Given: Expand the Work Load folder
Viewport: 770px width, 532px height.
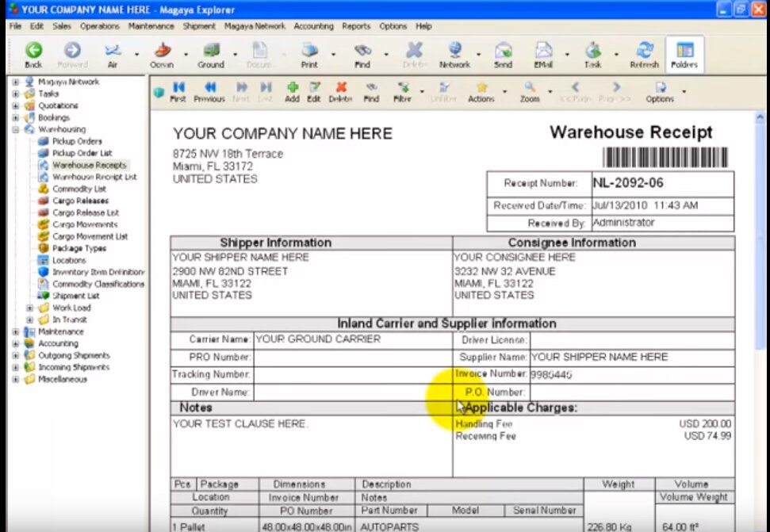Looking at the screenshot, I should 29,308.
